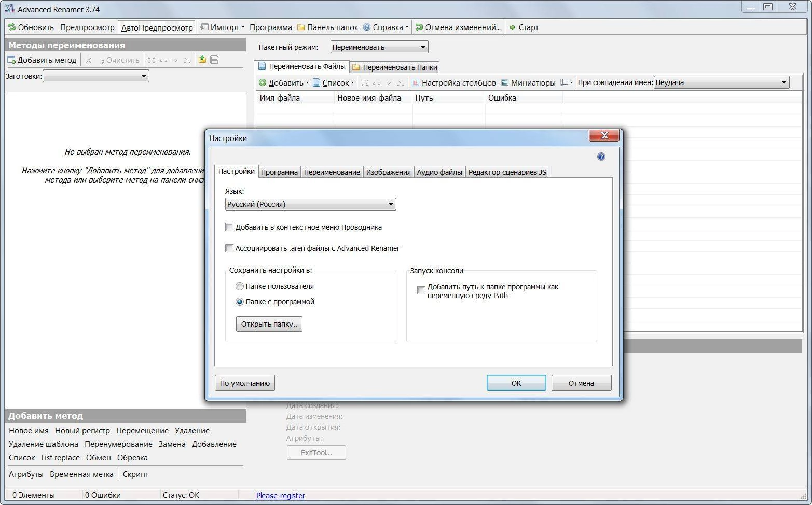Expand the Добавить files dropdown arrow
This screenshot has width=812, height=505.
coord(307,82)
